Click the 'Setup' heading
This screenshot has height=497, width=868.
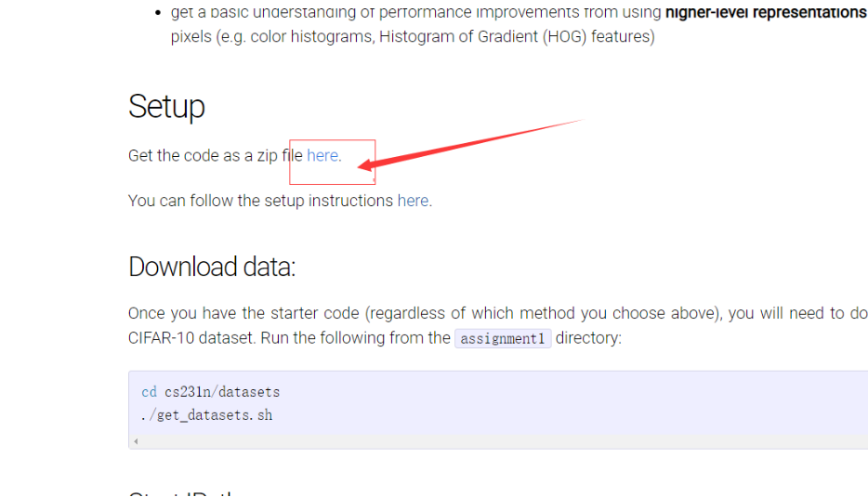click(166, 106)
